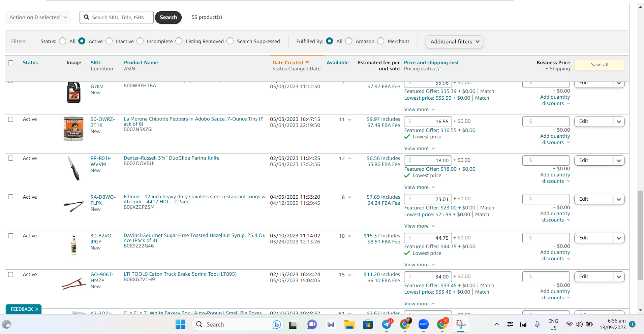
Task: Open the Zoom app in the taskbar
Action: tap(424, 325)
